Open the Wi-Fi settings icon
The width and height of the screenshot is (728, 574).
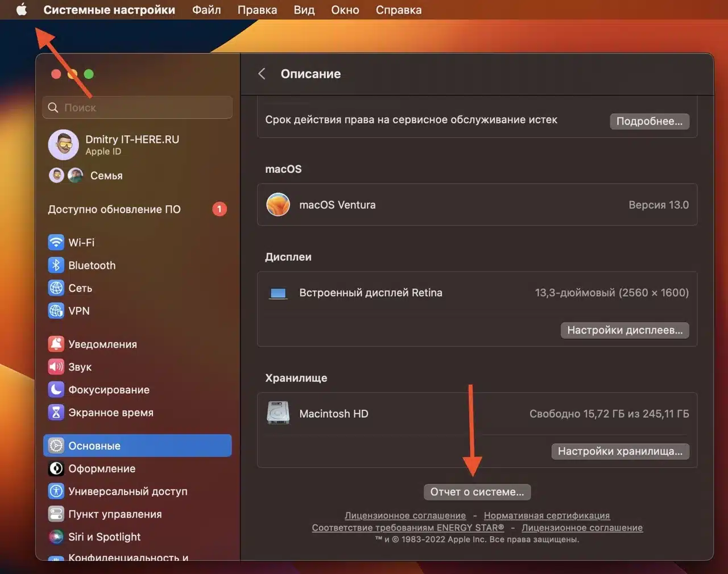56,243
